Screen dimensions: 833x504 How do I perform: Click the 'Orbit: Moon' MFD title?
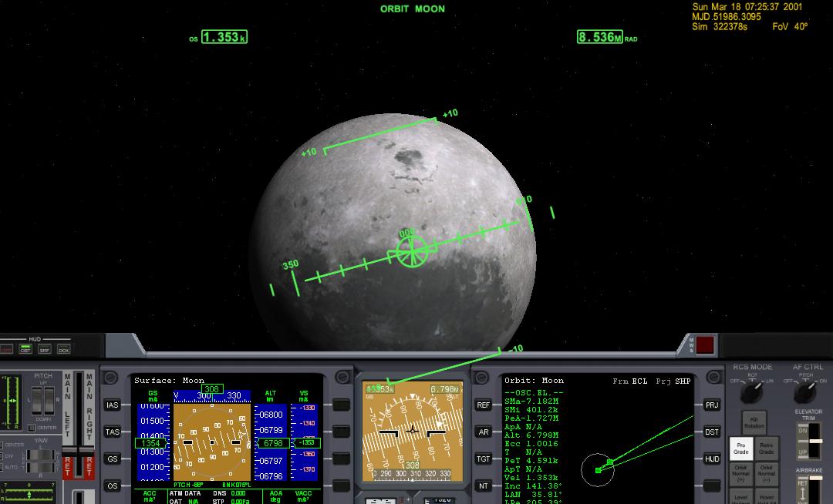coord(534,381)
